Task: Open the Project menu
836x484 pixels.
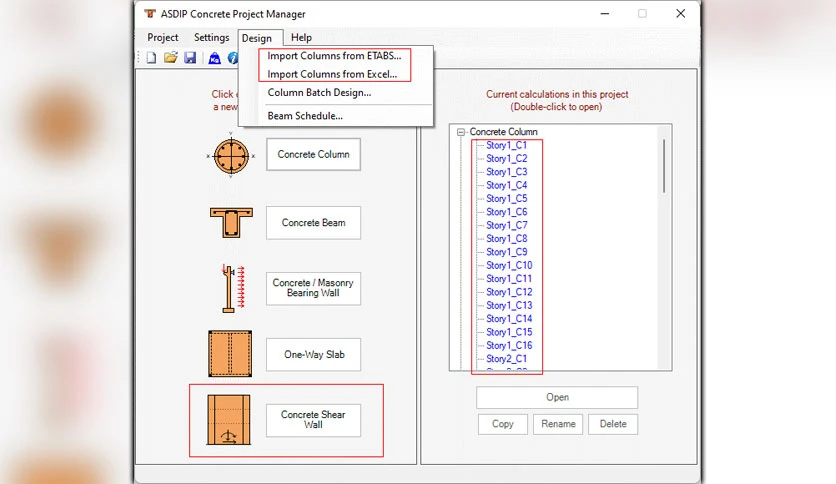Action: [x=163, y=37]
